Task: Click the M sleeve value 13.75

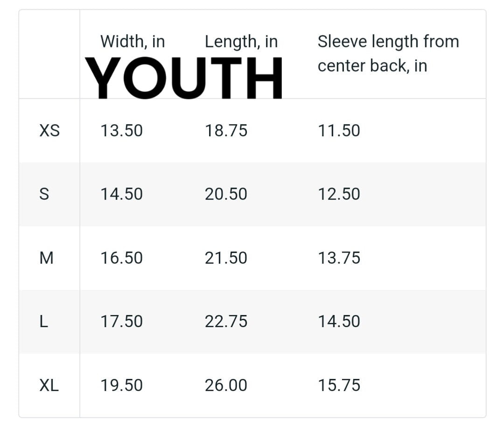Action: click(x=339, y=258)
